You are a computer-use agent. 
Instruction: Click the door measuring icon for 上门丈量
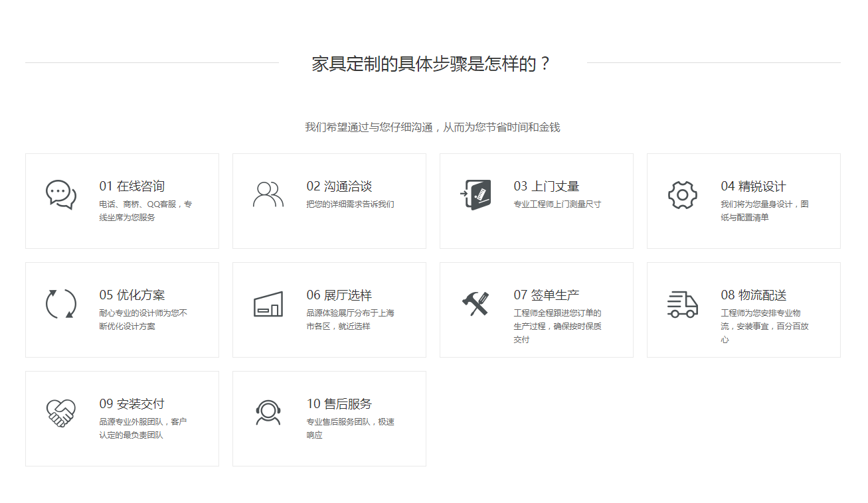pos(476,195)
